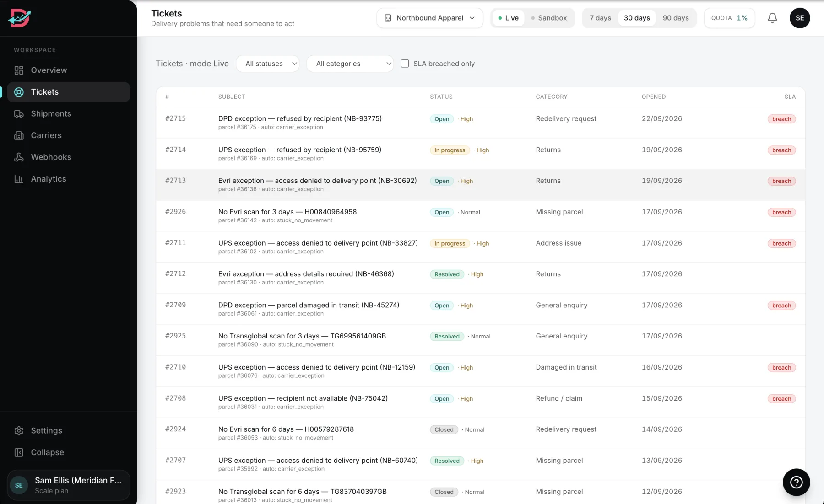Switch to Sandbox mode
Image resolution: width=824 pixels, height=504 pixels.
[x=549, y=18]
